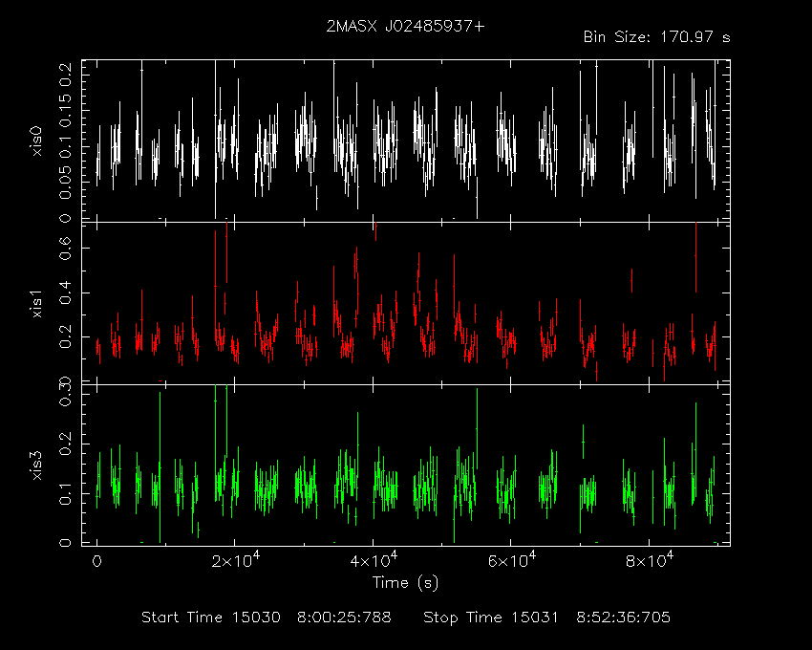Click the xis0 y-axis tick '0.05'
Viewport: 812px width, 650px height.
tap(65, 182)
